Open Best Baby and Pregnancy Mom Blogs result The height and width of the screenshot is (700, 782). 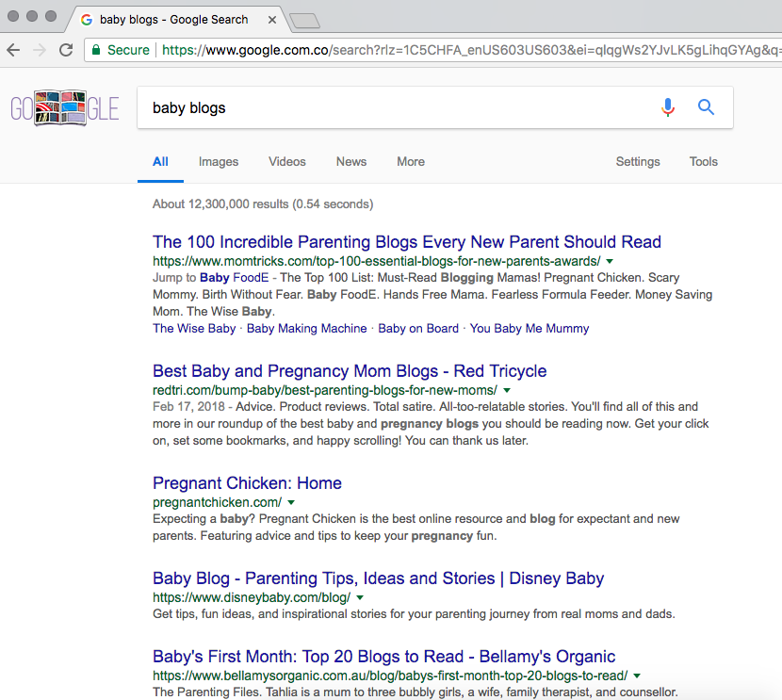click(350, 371)
